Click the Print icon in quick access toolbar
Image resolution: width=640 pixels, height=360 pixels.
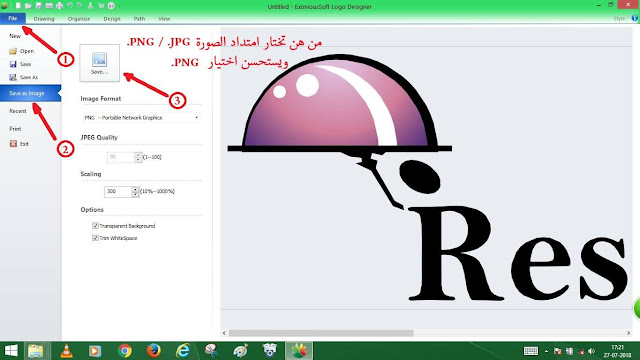coord(60,6)
